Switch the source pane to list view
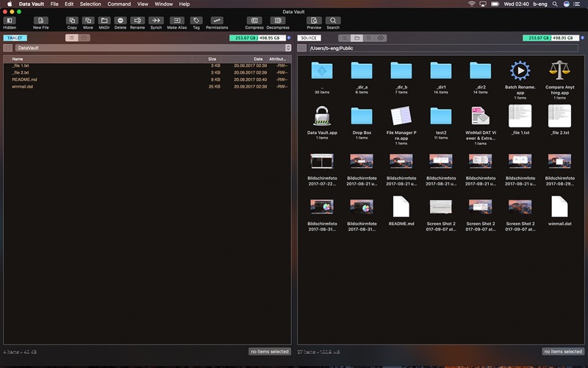 point(344,38)
